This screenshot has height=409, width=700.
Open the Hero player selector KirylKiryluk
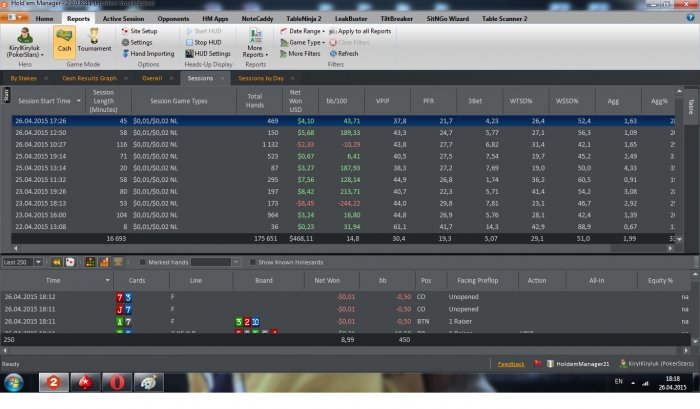(x=25, y=43)
